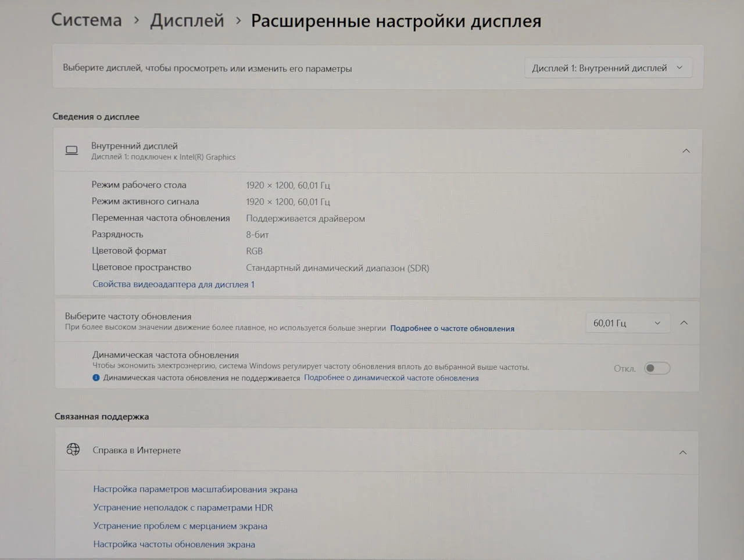Open the 60,01 Гц refresh rate dropdown
The height and width of the screenshot is (560, 744).
click(x=627, y=323)
